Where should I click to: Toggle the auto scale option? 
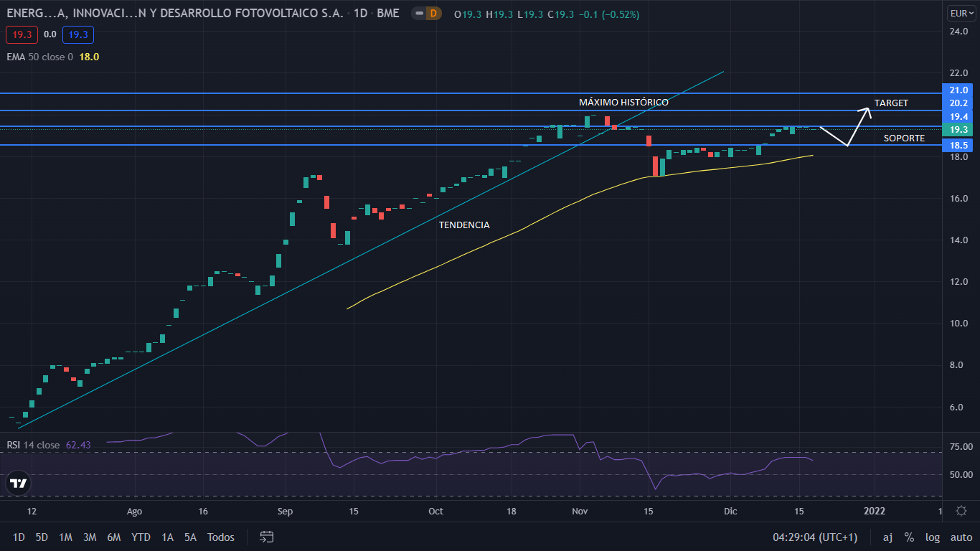click(961, 537)
